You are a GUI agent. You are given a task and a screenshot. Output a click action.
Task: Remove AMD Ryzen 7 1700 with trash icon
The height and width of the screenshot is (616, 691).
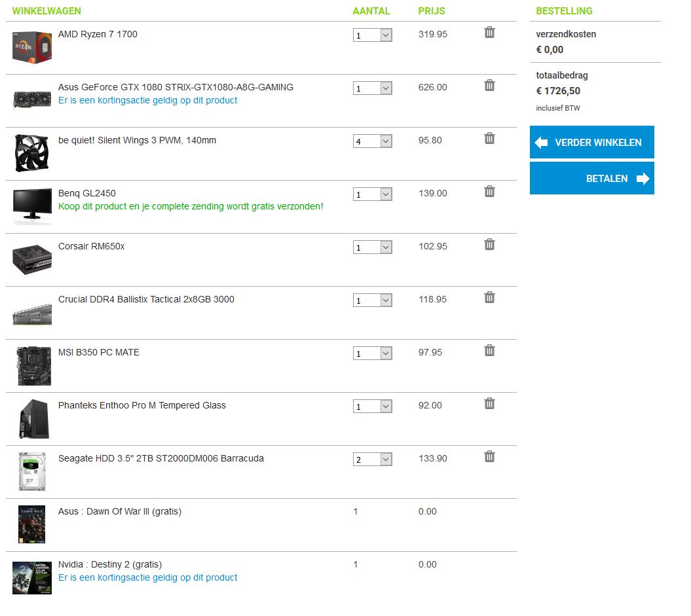(x=489, y=33)
